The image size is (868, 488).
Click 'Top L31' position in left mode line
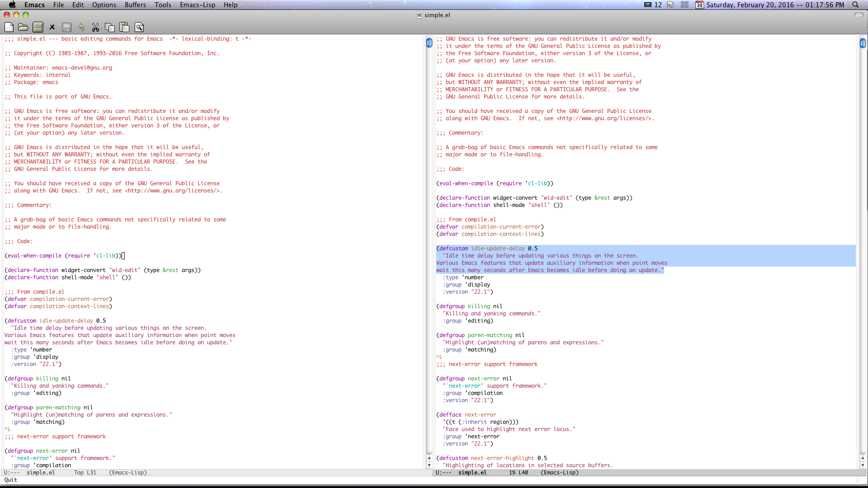click(x=85, y=473)
